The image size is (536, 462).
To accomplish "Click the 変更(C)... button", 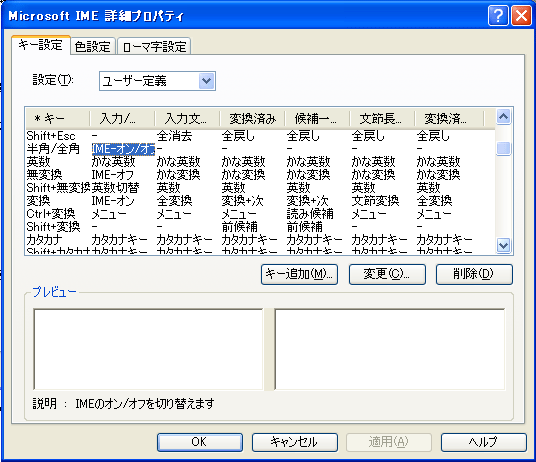I will pos(387,274).
